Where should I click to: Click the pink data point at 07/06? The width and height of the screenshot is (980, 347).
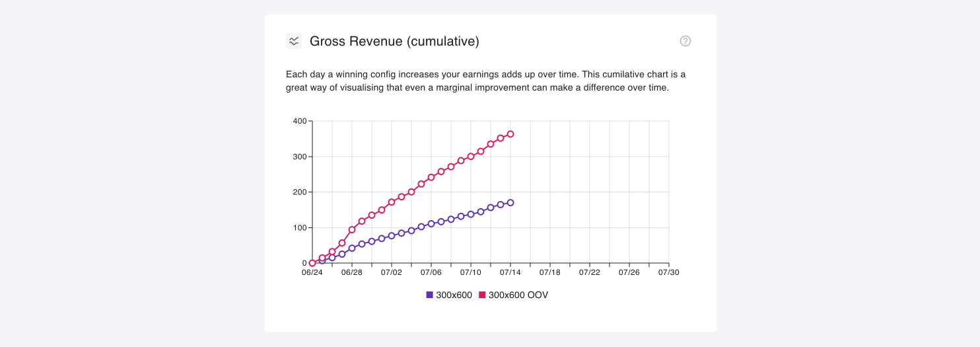point(431,177)
